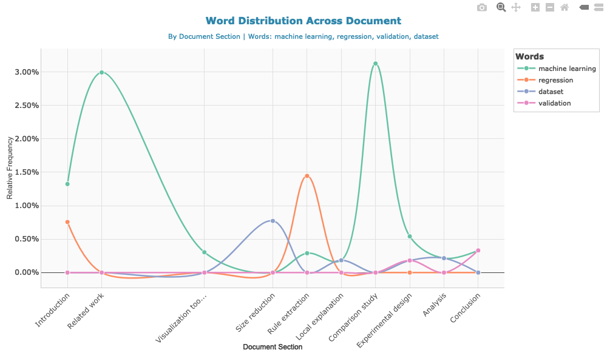Download plot as PNG camera icon
The image size is (607, 364).
pyautogui.click(x=481, y=7)
